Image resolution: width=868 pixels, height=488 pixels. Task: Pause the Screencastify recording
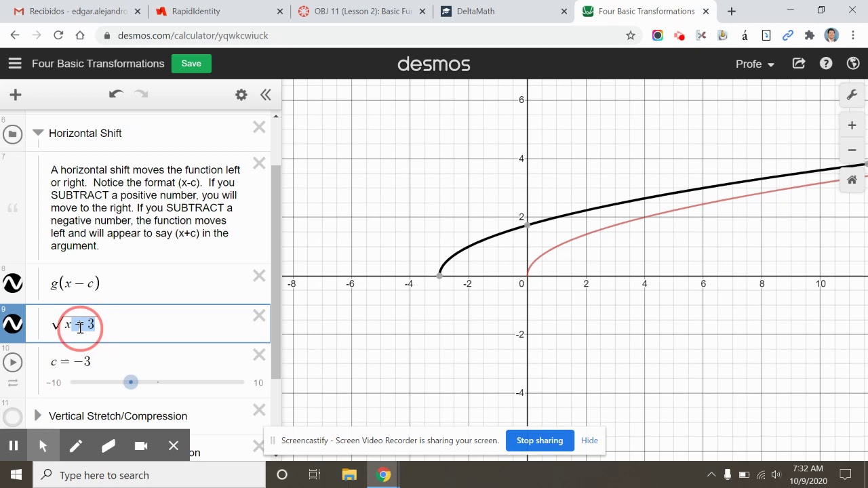click(13, 445)
